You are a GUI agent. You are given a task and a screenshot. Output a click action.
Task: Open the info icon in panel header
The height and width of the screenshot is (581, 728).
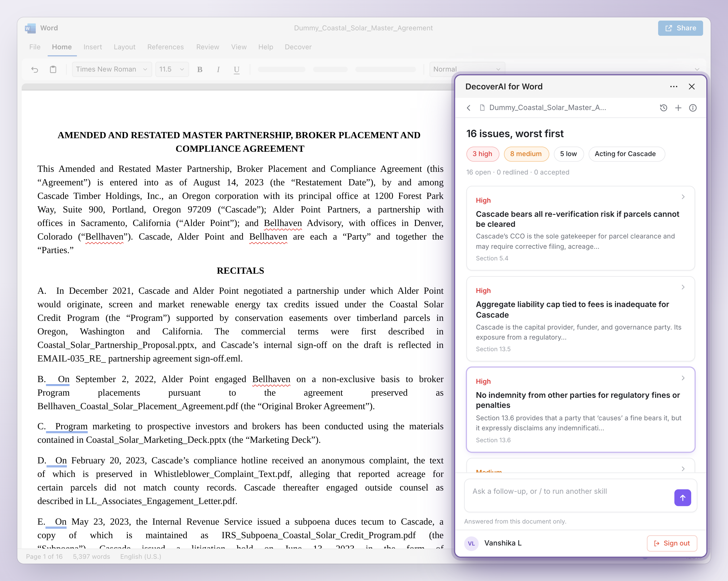coord(693,108)
